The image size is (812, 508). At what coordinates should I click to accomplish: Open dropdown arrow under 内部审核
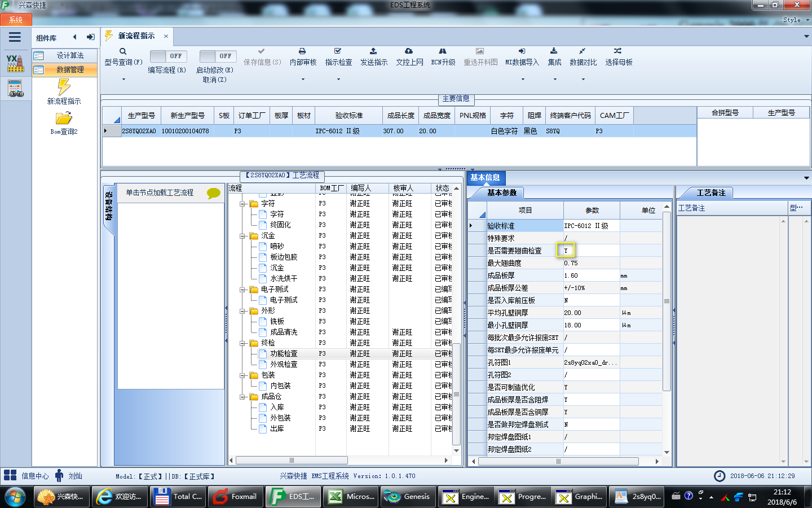[x=303, y=80]
